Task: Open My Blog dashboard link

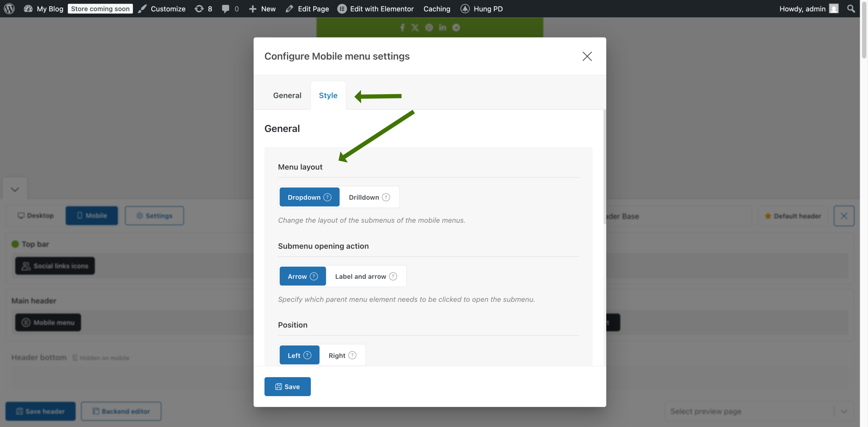Action: (x=43, y=9)
